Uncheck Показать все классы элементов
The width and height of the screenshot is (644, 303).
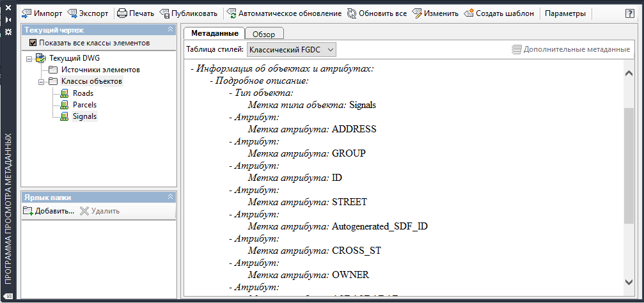(x=33, y=43)
